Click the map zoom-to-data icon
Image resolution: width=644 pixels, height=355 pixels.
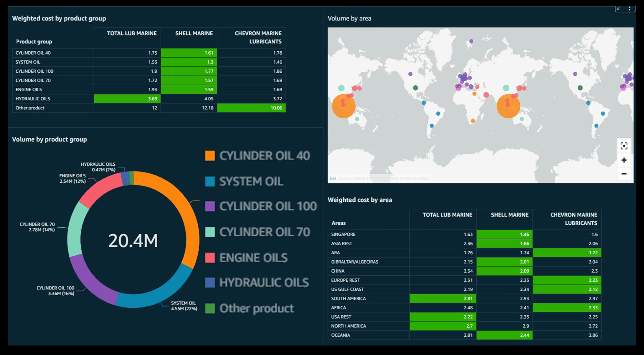click(624, 146)
